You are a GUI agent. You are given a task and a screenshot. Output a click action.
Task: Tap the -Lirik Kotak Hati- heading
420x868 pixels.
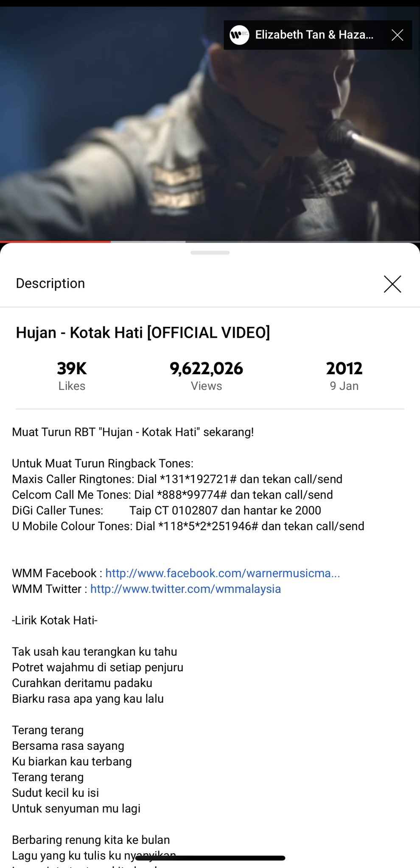[55, 620]
